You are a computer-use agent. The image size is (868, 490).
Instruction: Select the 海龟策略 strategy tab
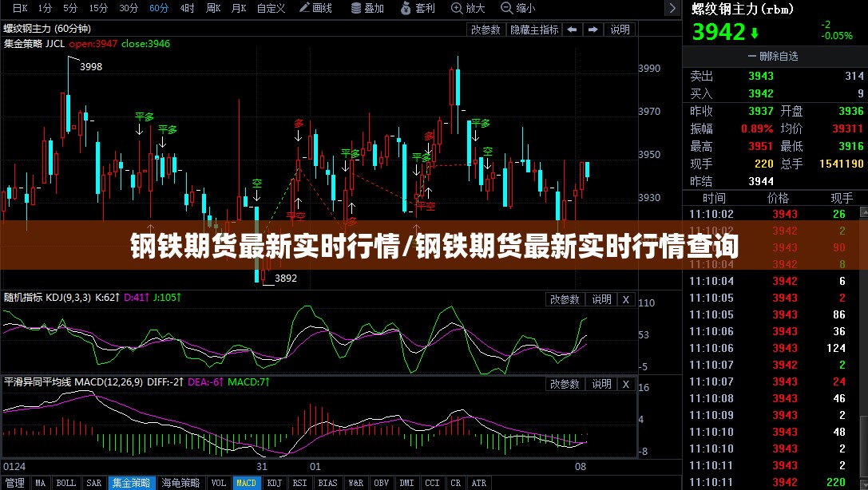[x=180, y=483]
